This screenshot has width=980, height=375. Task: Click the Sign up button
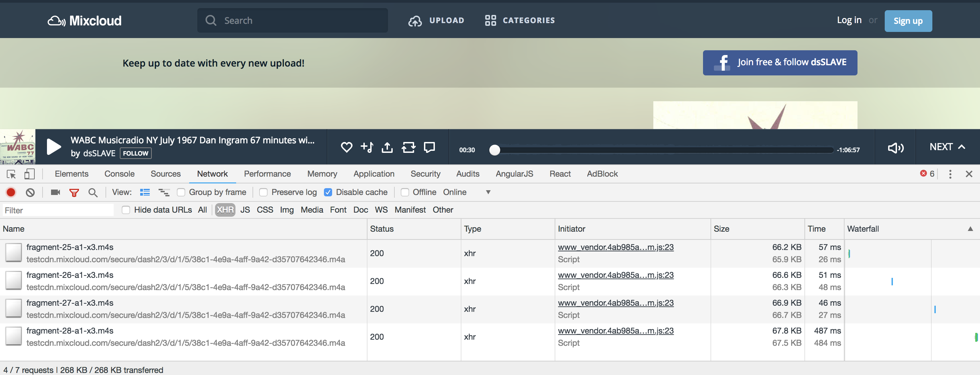tap(908, 21)
